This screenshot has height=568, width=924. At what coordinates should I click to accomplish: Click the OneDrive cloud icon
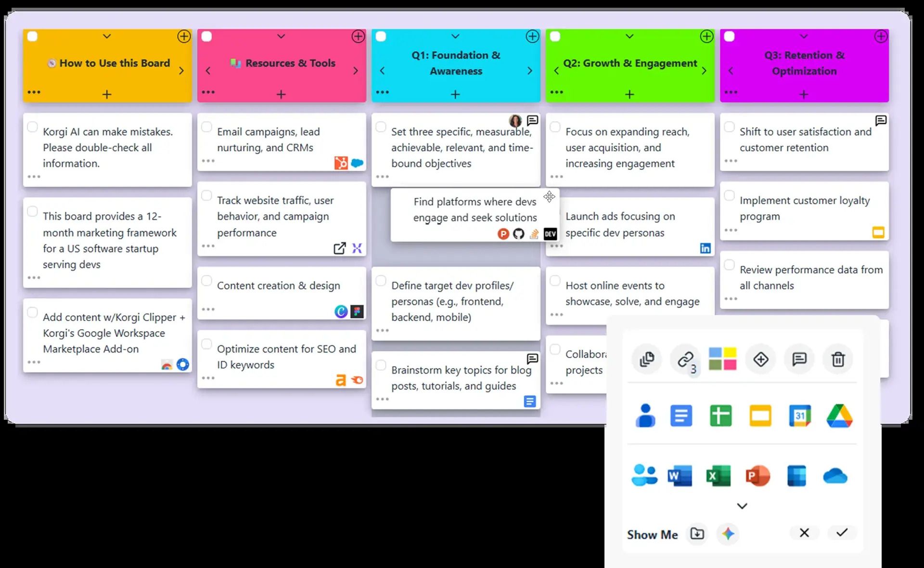click(x=835, y=476)
